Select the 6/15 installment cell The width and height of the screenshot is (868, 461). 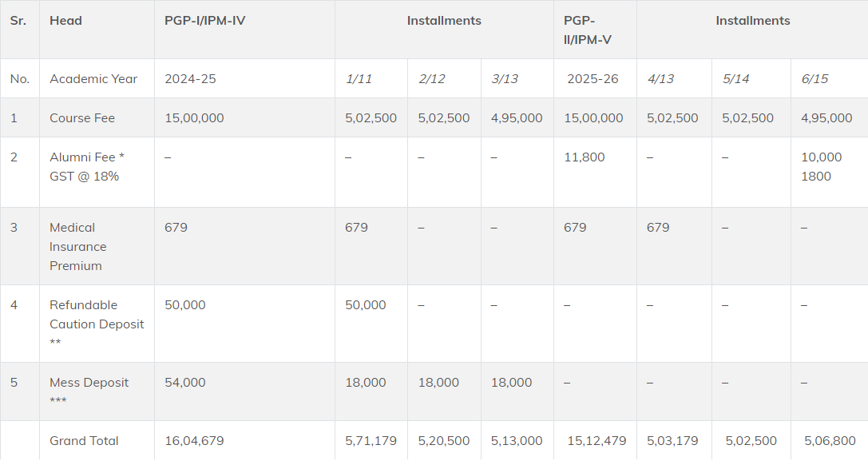814,79
